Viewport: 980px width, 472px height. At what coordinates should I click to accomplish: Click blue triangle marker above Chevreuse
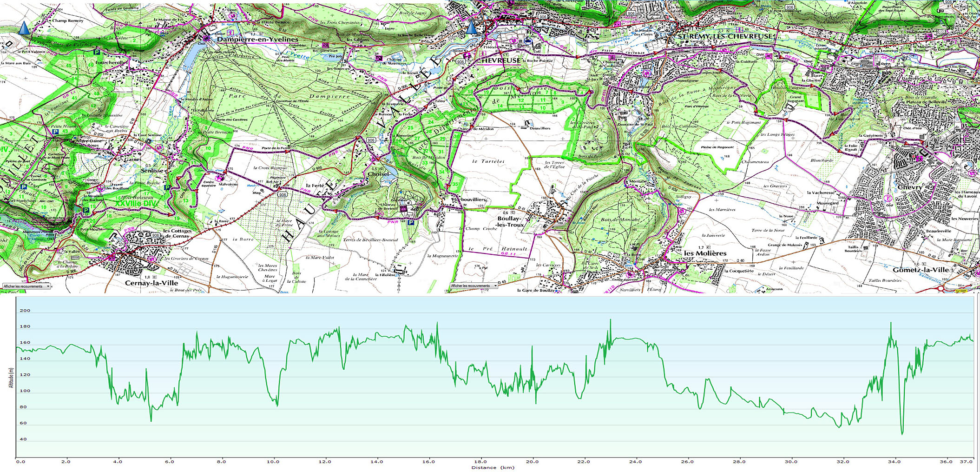(x=471, y=28)
